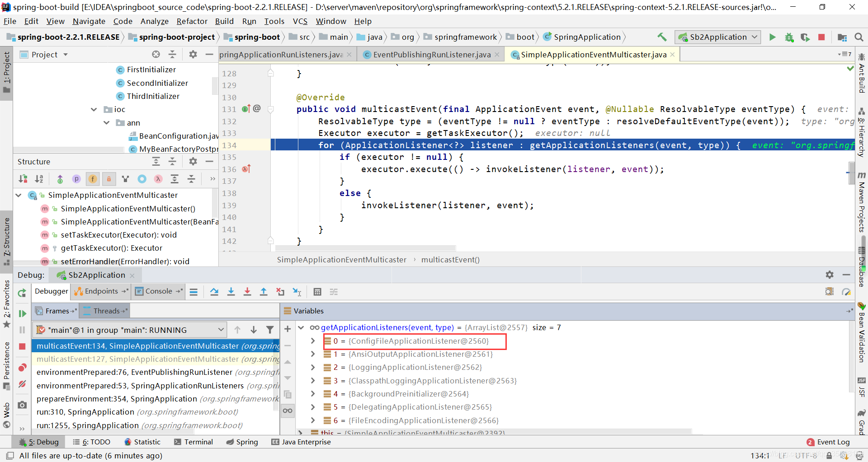Expand LoggingApplicationListener@2562 variable
This screenshot has width=868, height=462.
[313, 367]
